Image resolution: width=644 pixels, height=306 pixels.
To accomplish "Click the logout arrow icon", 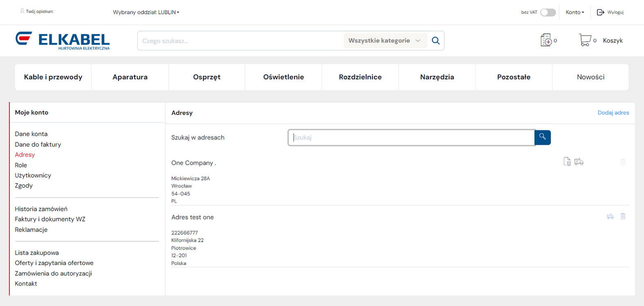I will click(x=601, y=12).
